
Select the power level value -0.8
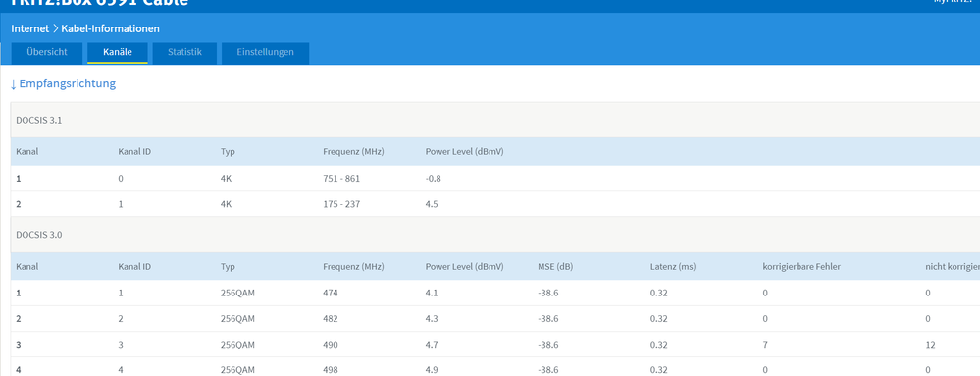[x=434, y=179]
